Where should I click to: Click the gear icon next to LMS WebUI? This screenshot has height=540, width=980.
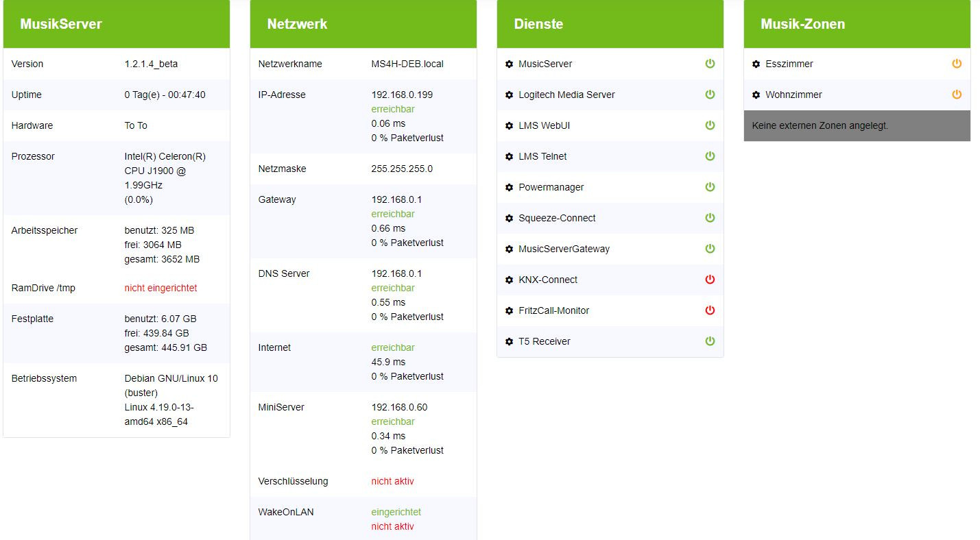(x=509, y=126)
